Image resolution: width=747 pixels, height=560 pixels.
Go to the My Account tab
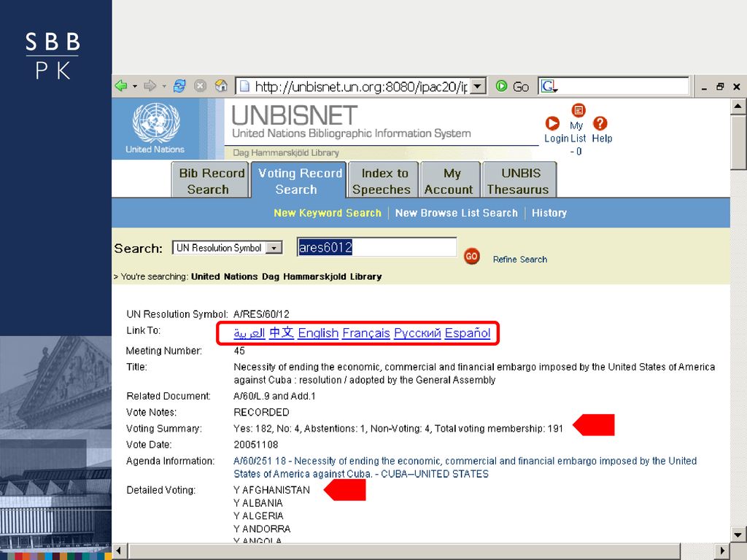click(x=450, y=181)
